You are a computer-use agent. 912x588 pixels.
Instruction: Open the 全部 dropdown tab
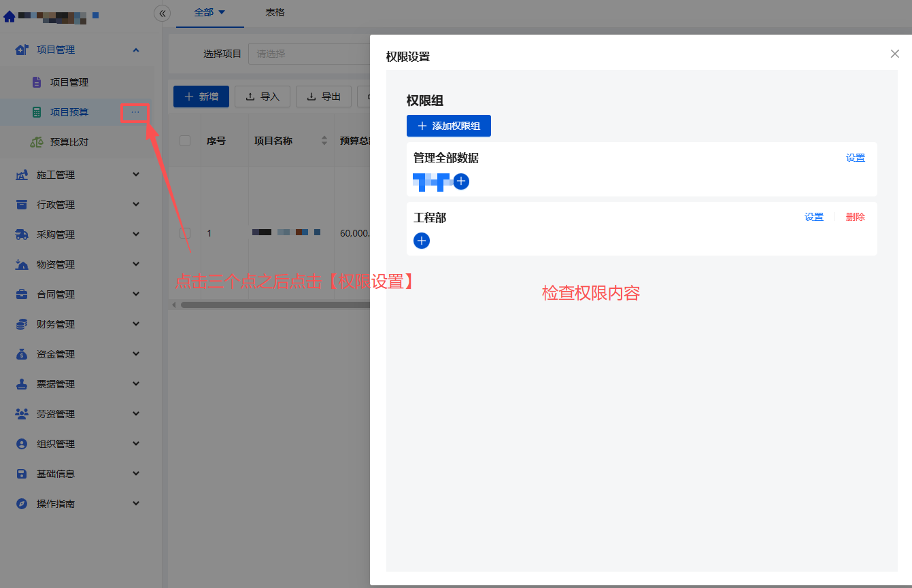coord(209,12)
